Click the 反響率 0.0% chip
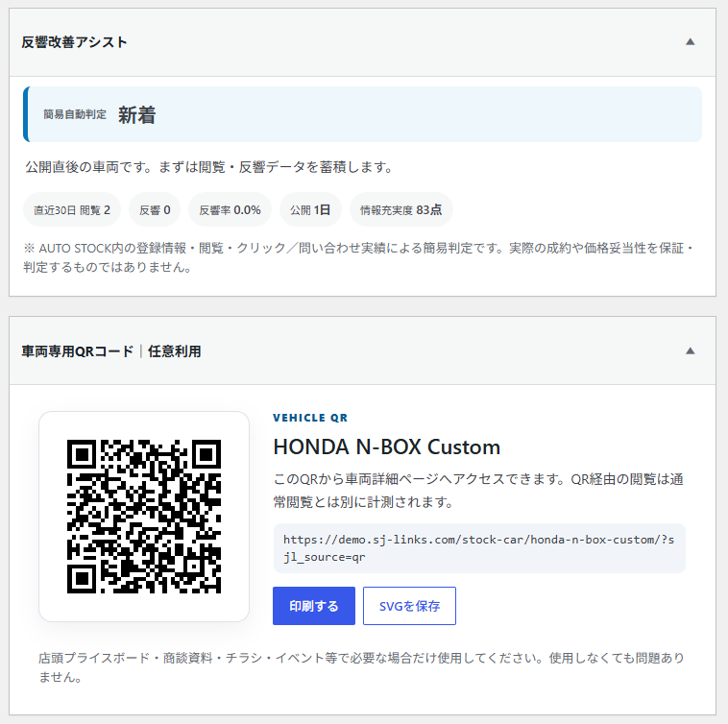 coord(230,209)
